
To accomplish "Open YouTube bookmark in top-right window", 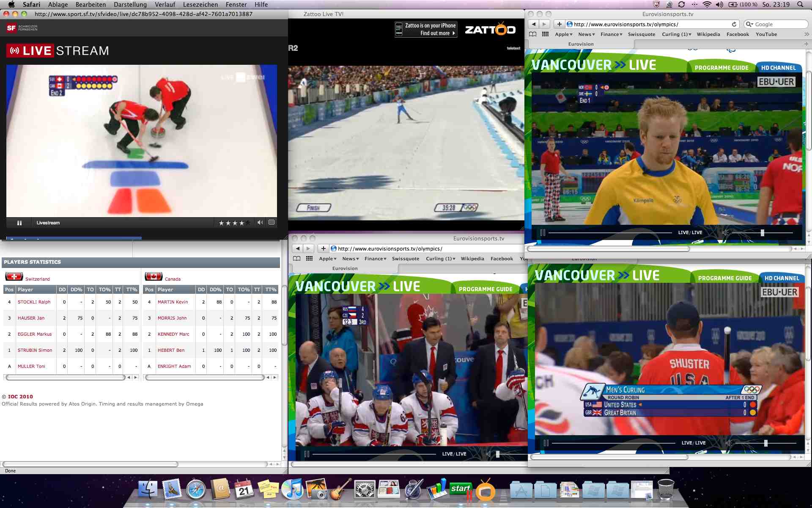I will pyautogui.click(x=766, y=34).
